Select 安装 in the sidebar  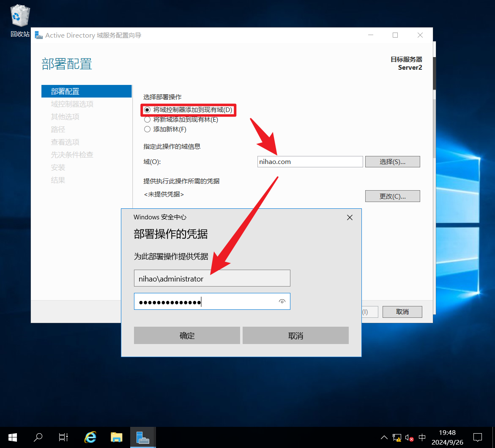(58, 167)
